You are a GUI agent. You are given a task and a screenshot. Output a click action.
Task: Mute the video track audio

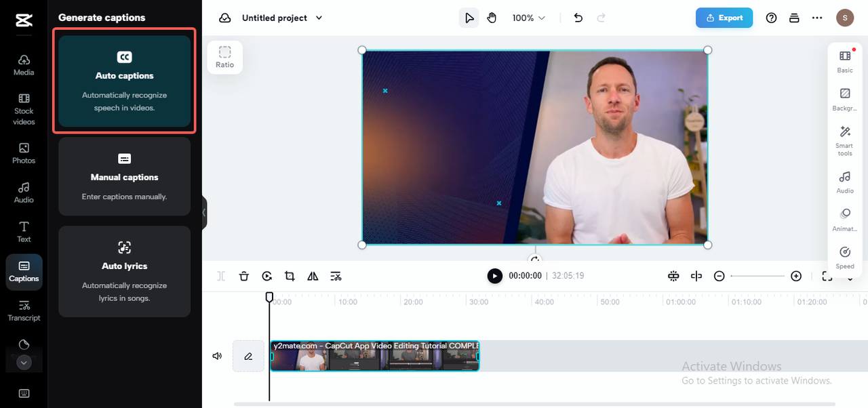(217, 355)
